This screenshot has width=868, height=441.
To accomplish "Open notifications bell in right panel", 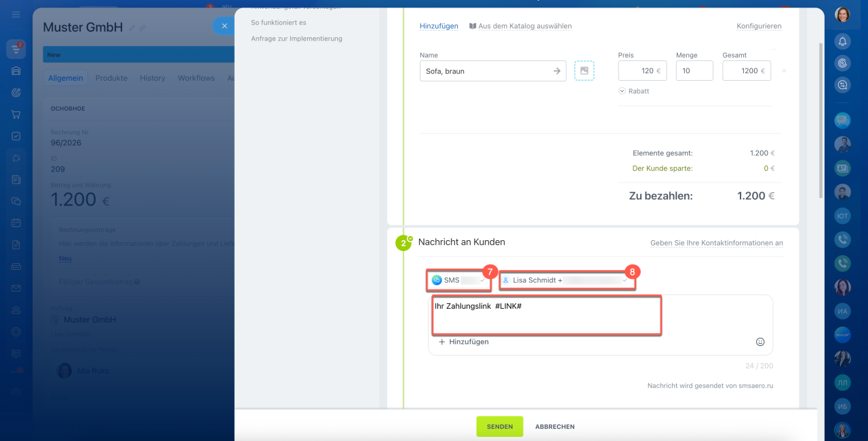I will (843, 41).
